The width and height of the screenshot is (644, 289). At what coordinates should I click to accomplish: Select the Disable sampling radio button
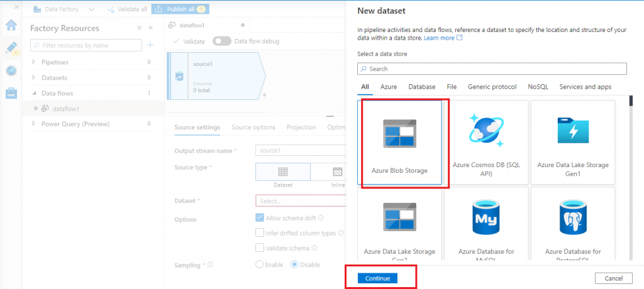(294, 264)
